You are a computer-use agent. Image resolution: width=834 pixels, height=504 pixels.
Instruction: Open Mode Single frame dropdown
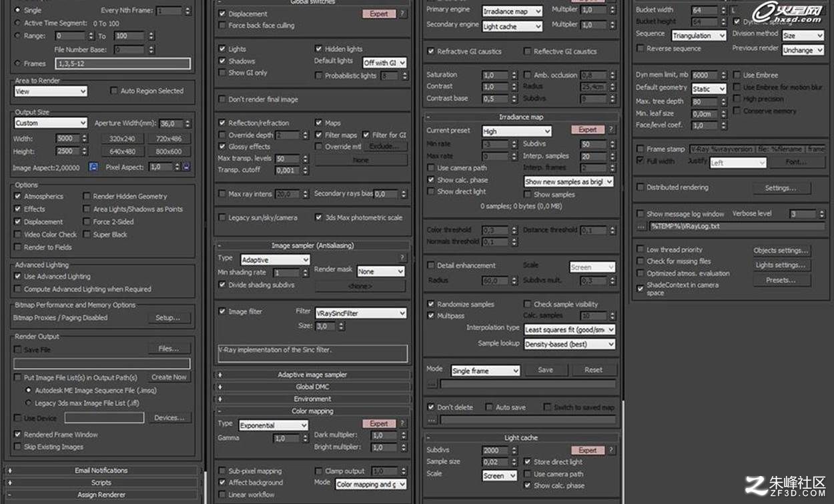[x=485, y=371]
